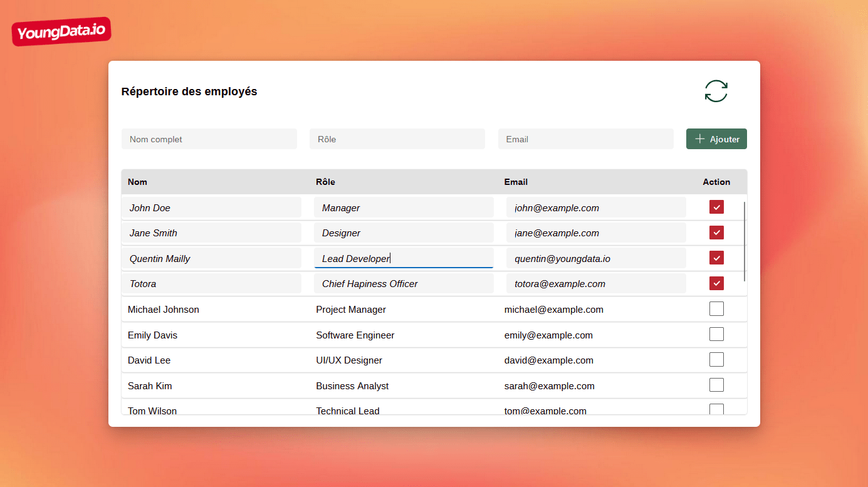The image size is (868, 487).
Task: Select the Project Manager role cell
Action: coord(351,309)
